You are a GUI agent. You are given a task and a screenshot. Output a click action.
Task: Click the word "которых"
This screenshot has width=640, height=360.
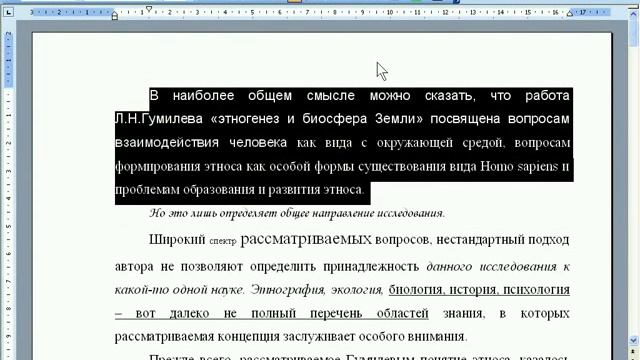pyautogui.click(x=545, y=313)
